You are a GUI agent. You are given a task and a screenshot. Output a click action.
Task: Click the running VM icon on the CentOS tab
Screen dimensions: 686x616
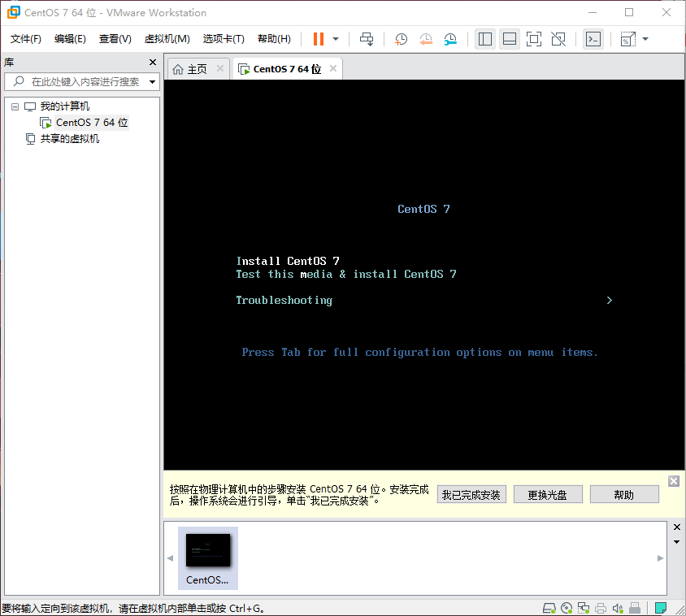tap(244, 69)
